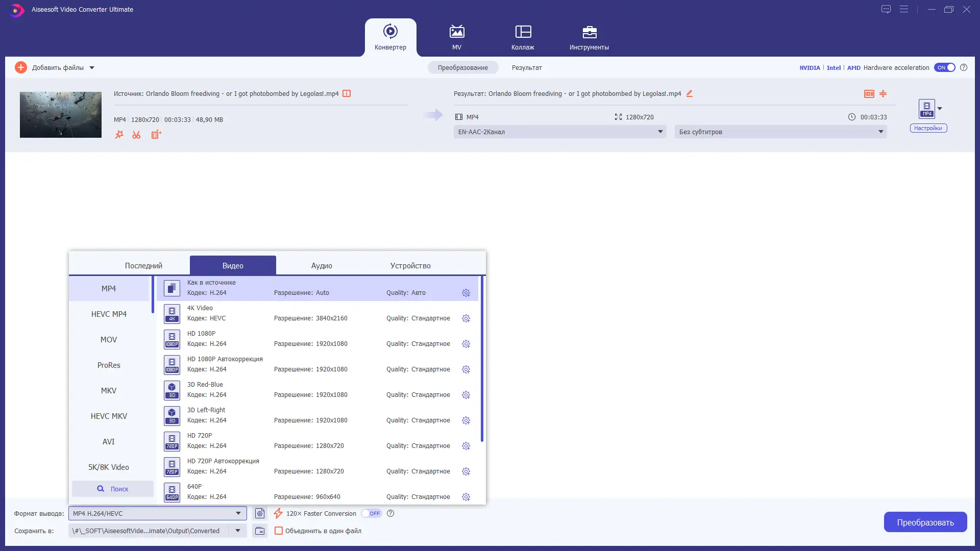980x551 pixels.
Task: Click the scissors cut icon
Action: 136,135
